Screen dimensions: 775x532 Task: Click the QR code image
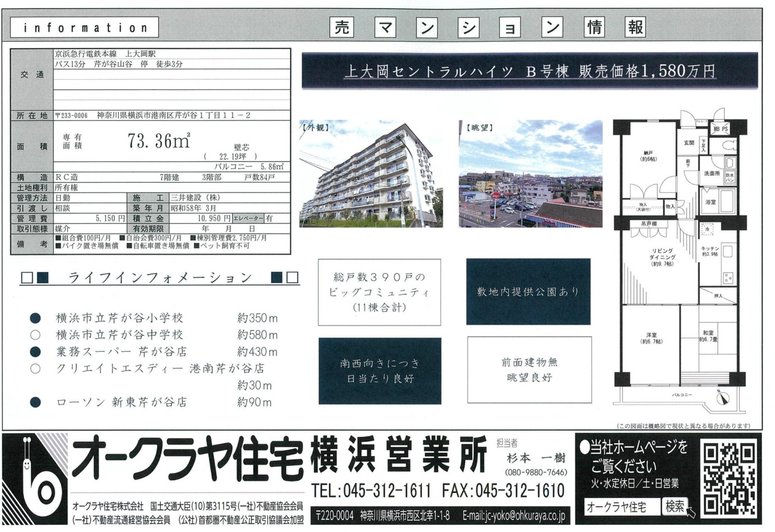click(x=729, y=478)
